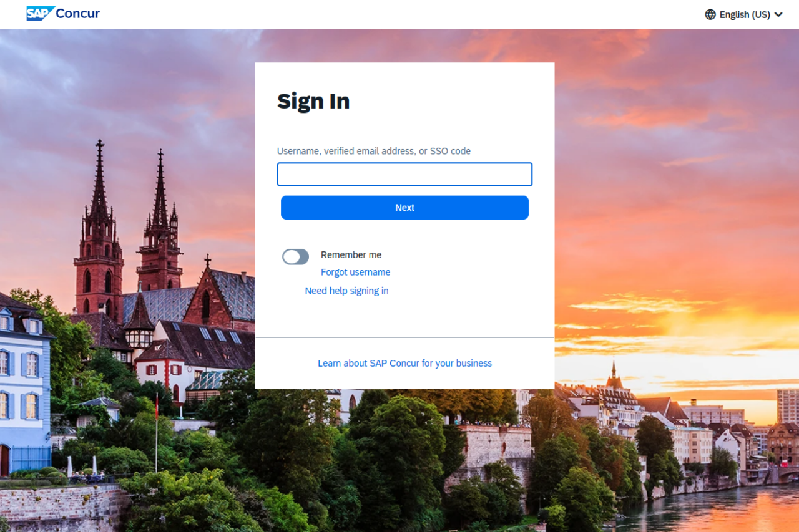Toggle the Remember me switch
The width and height of the screenshot is (799, 532).
click(x=295, y=256)
